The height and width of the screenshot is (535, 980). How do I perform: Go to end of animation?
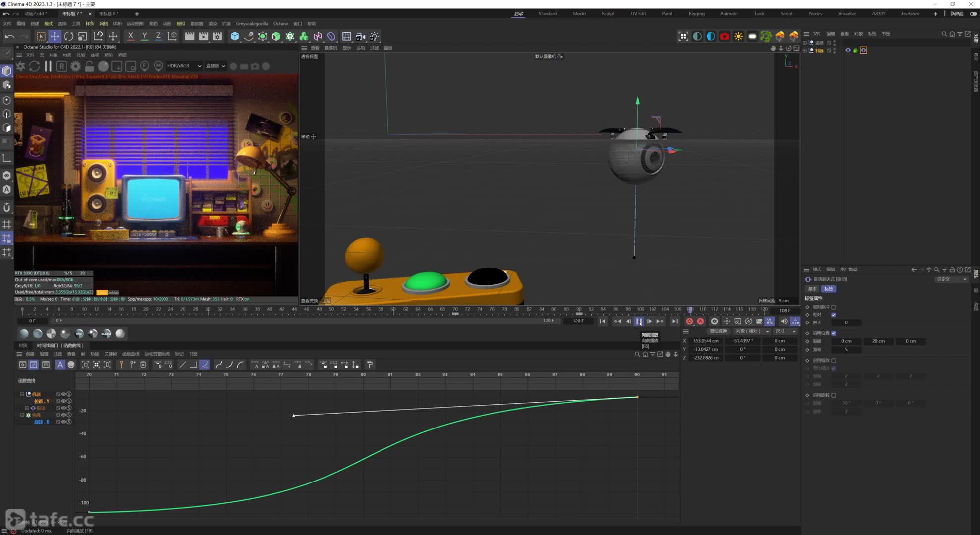click(x=675, y=321)
